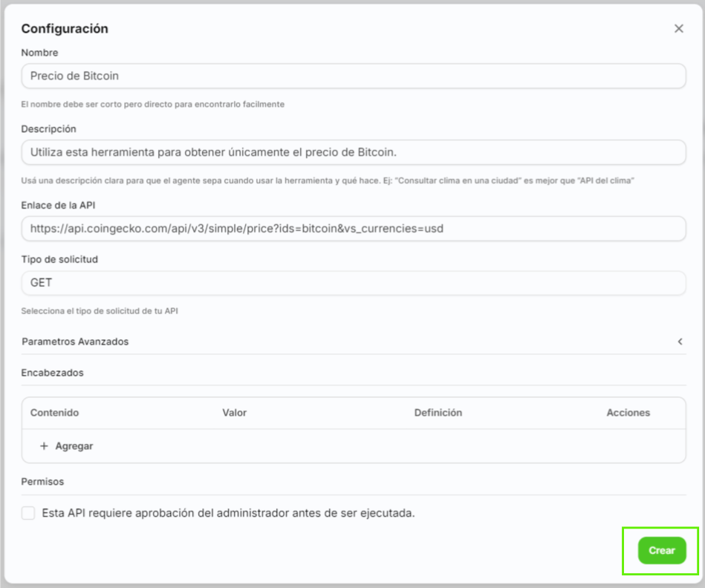
Task: Click the Permisos section heading
Action: (x=42, y=482)
